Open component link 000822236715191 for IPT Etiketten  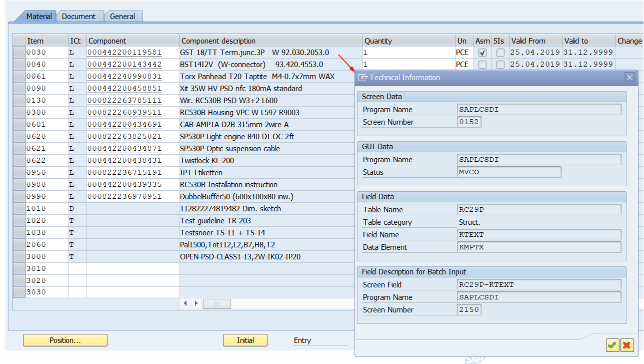coord(124,172)
